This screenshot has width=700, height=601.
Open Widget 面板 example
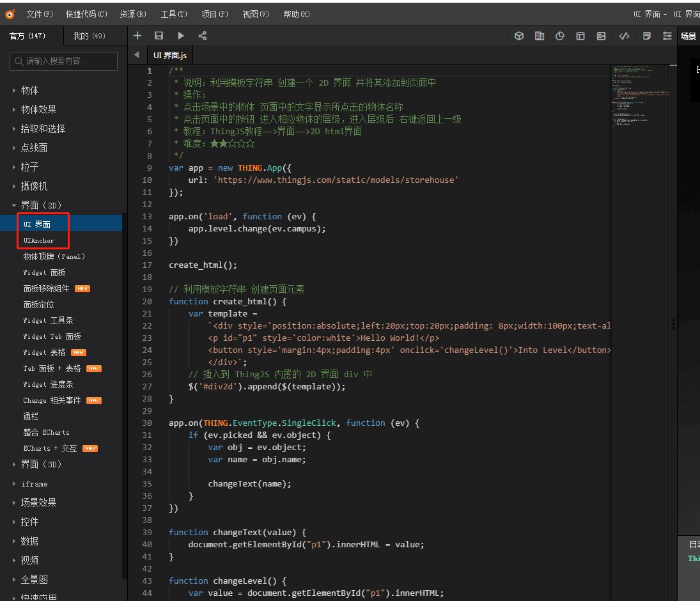(44, 272)
